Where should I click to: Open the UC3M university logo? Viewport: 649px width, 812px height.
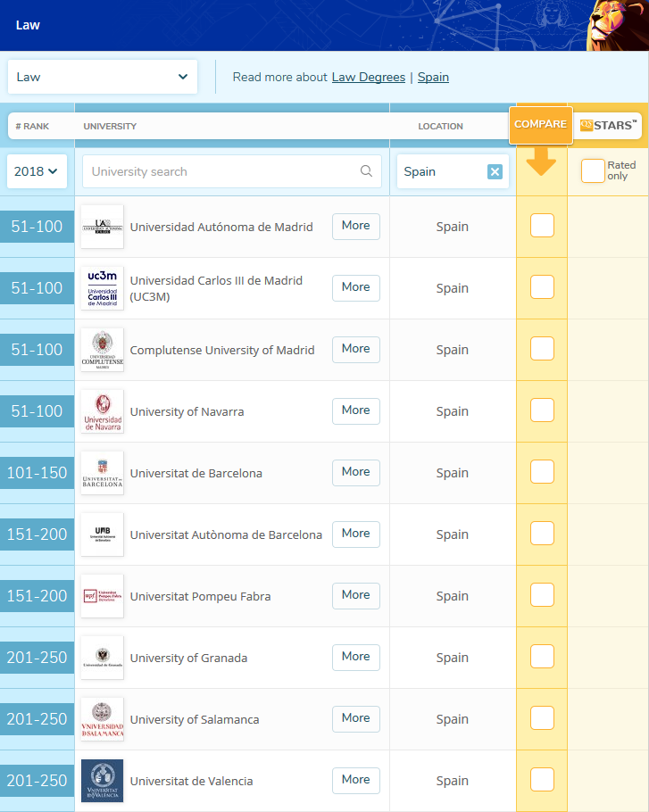(x=102, y=288)
